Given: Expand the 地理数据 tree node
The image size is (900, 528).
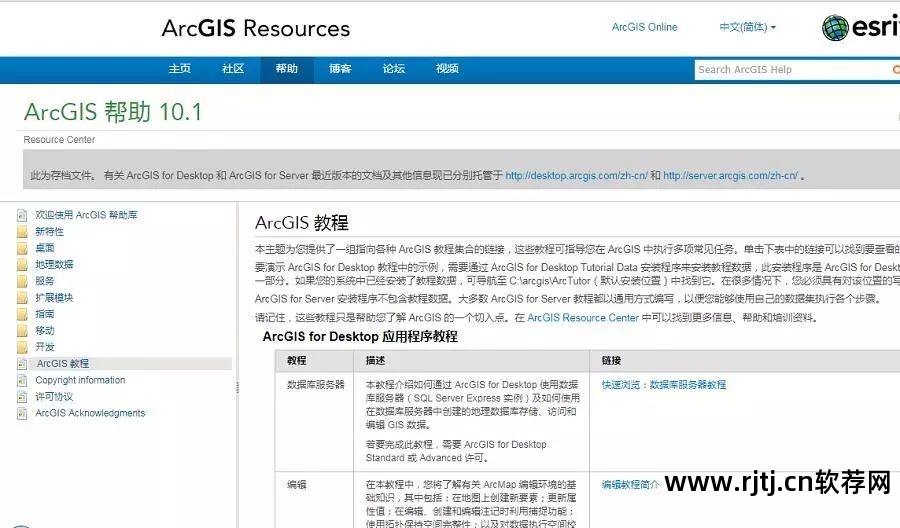Looking at the screenshot, I should click(54, 265).
